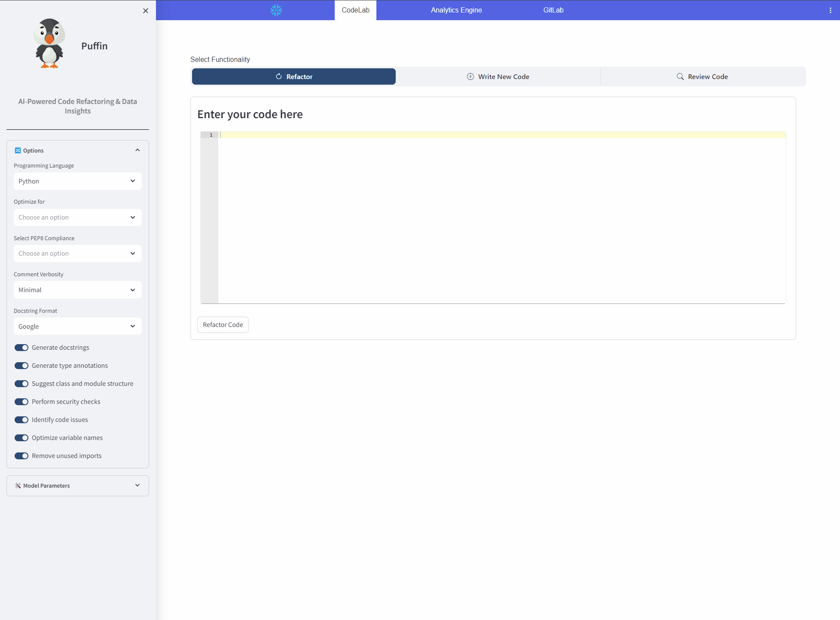Viewport: 840px width, 620px height.
Task: Turn off Perform security checks
Action: (x=21, y=402)
